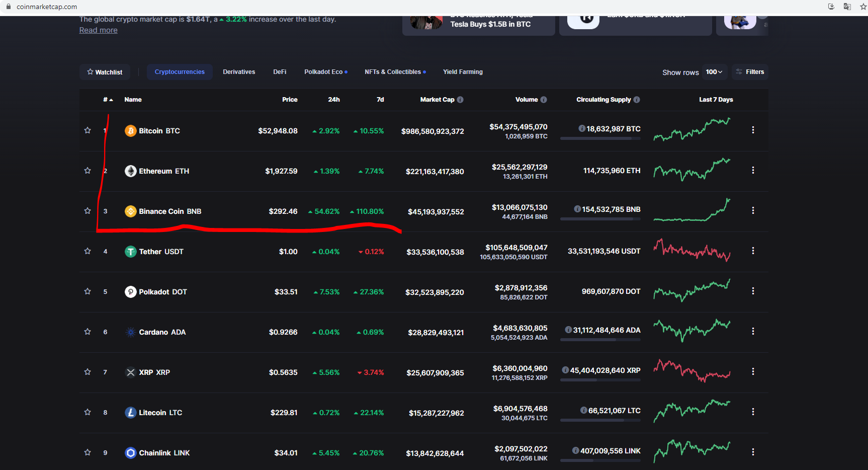Open more options menu for Polkadot row
This screenshot has width=868, height=470.
(x=753, y=291)
